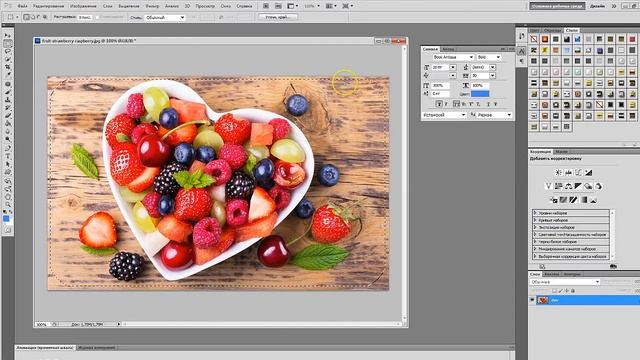Add a Black & White adjustment
This screenshot has height=360, width=640.
tap(578, 186)
